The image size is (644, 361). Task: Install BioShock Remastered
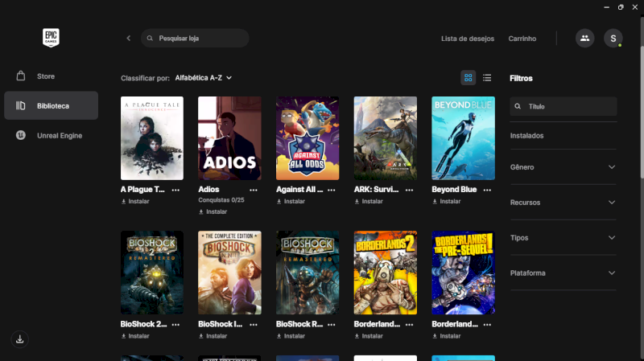pyautogui.click(x=291, y=336)
